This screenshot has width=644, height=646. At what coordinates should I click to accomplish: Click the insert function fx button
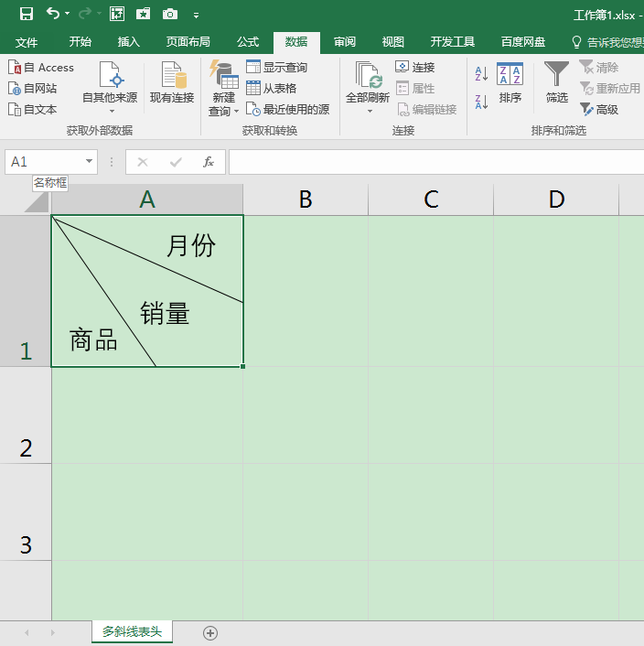tap(209, 162)
